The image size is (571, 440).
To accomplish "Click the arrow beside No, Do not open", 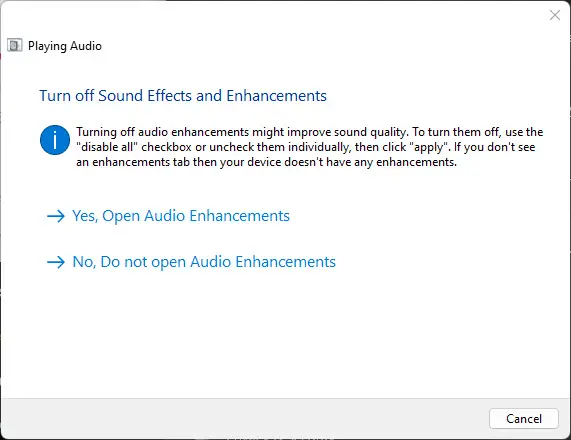I will click(x=56, y=262).
